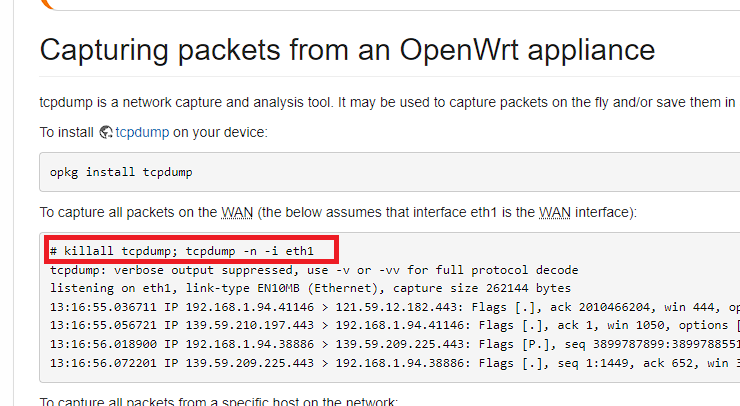The width and height of the screenshot is (740, 406).
Task: Click the highlighted 'killall tcpdump' command line
Action: click(x=182, y=251)
